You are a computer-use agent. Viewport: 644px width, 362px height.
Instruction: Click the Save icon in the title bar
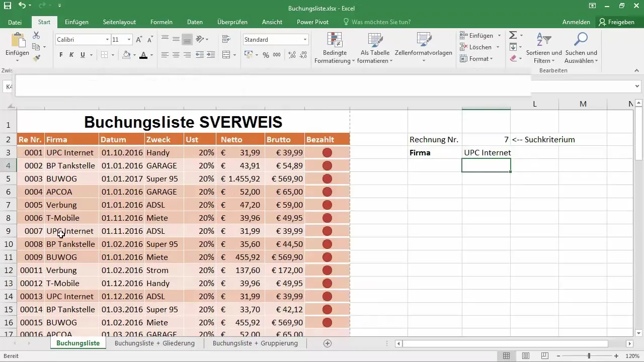7,6
